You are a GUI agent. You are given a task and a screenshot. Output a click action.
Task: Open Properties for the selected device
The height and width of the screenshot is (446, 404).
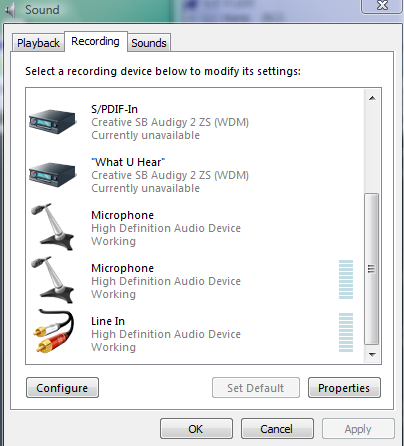coord(344,388)
